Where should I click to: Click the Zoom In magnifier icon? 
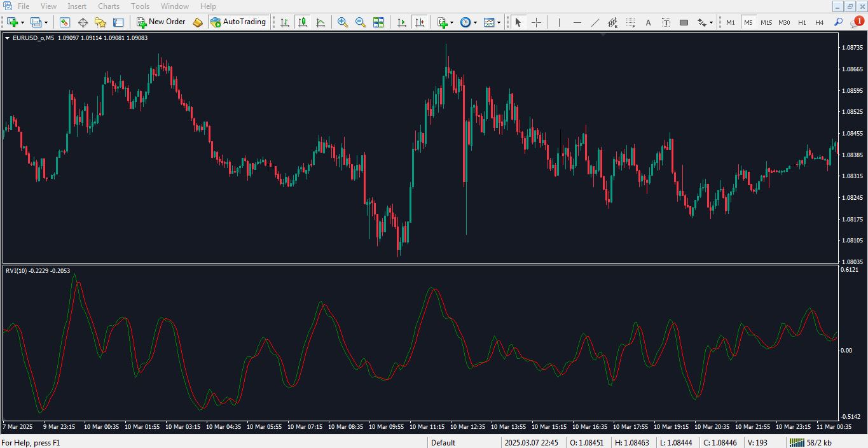342,22
